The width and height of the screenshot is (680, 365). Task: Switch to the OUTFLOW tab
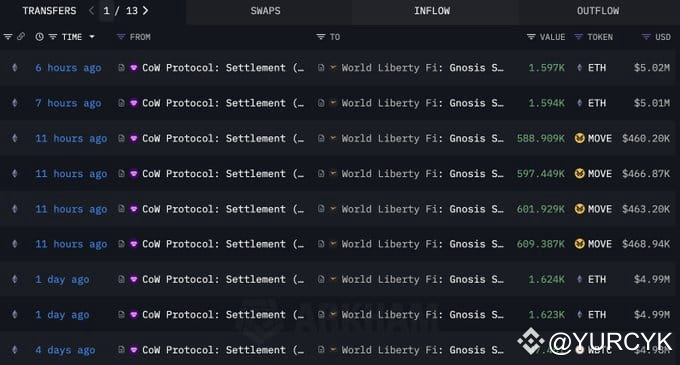pyautogui.click(x=598, y=11)
